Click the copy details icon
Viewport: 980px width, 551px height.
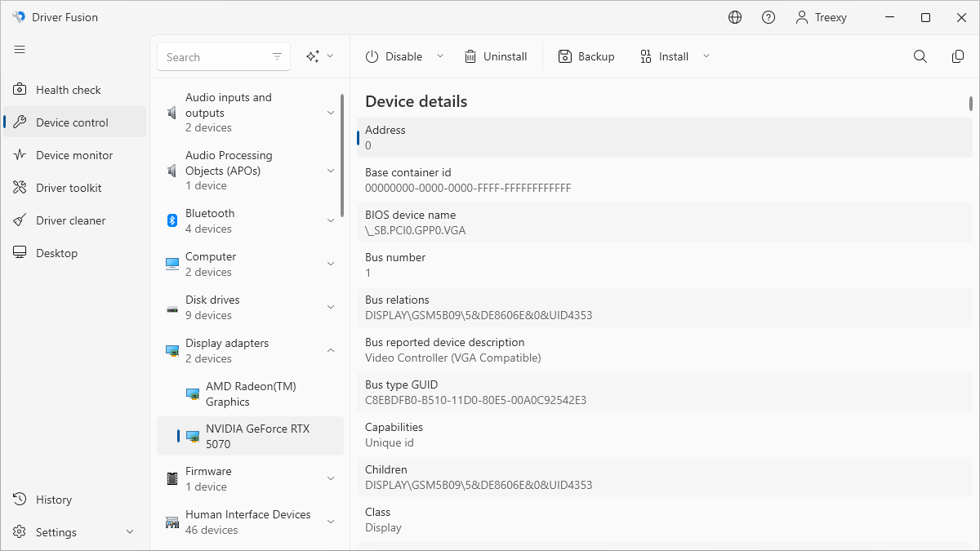(x=958, y=56)
